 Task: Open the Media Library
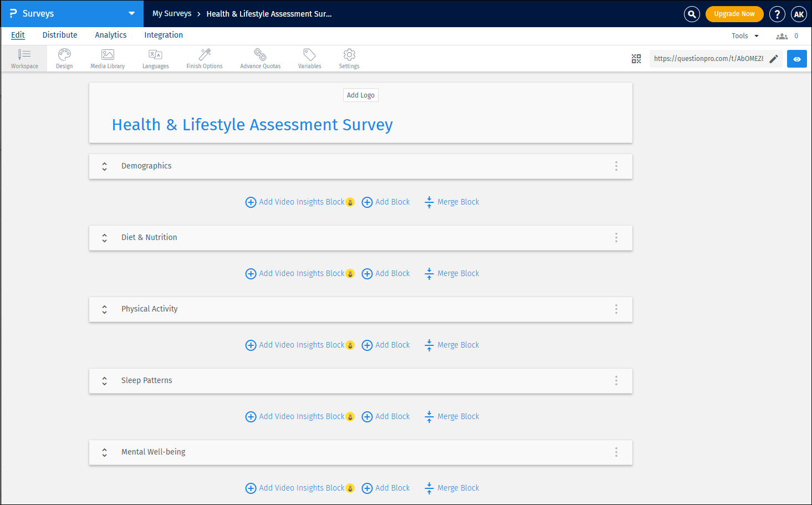107,58
